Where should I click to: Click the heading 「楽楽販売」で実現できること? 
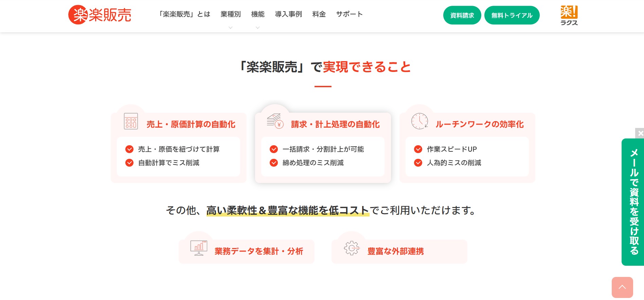tap(325, 67)
